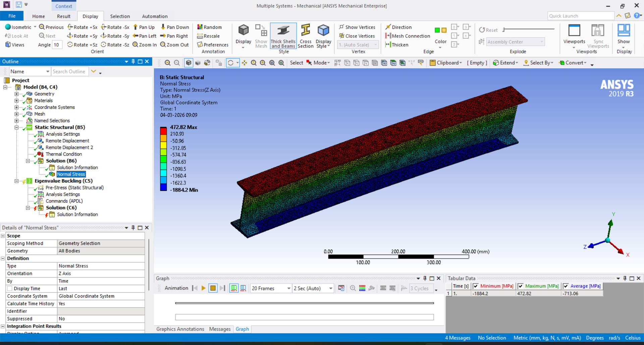This screenshot has height=345, width=644.
Task: Enable the Display Time checkbox
Action: click(x=10, y=288)
